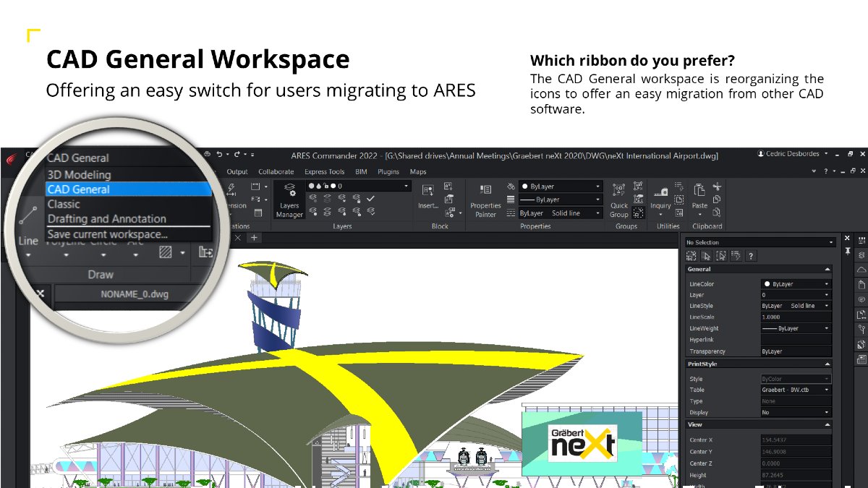
Task: Click the line style icon left of Solid line
Action: (x=511, y=213)
